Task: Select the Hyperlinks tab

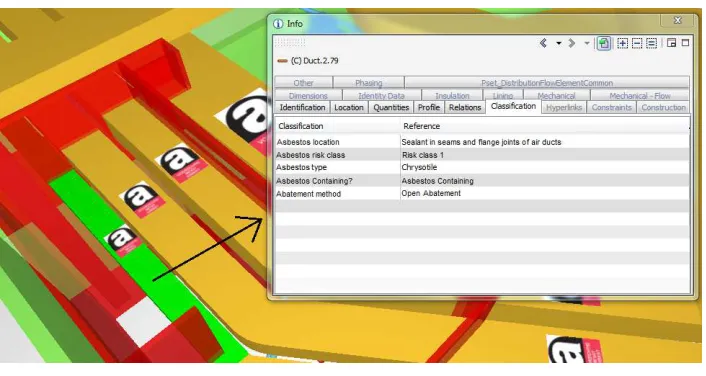Action: point(564,107)
